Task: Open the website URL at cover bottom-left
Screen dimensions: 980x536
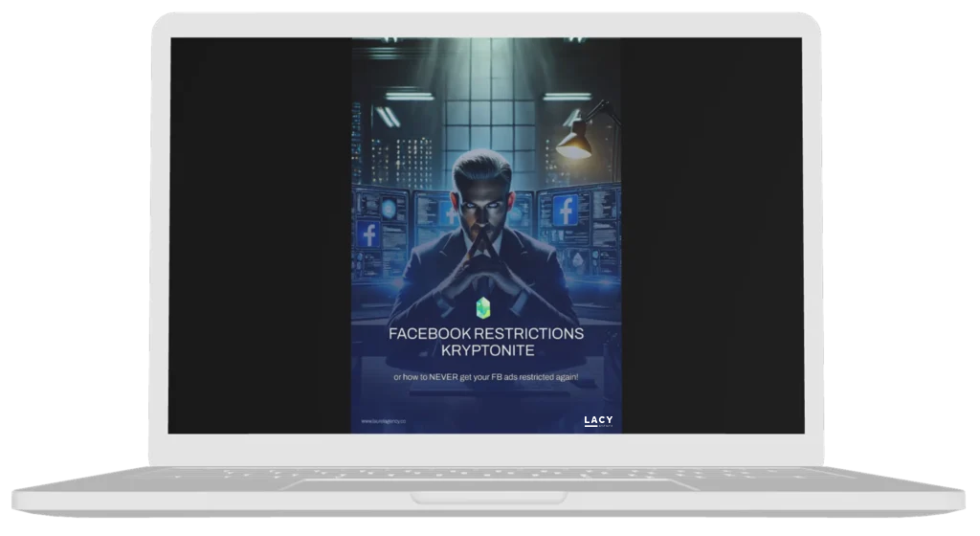Action: coord(383,421)
